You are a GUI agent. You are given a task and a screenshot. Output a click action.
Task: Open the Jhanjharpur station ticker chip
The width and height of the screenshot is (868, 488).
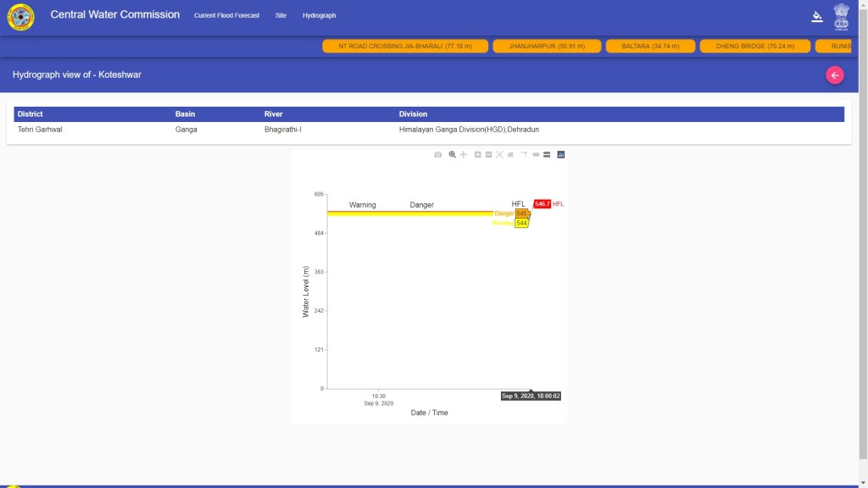pyautogui.click(x=547, y=46)
